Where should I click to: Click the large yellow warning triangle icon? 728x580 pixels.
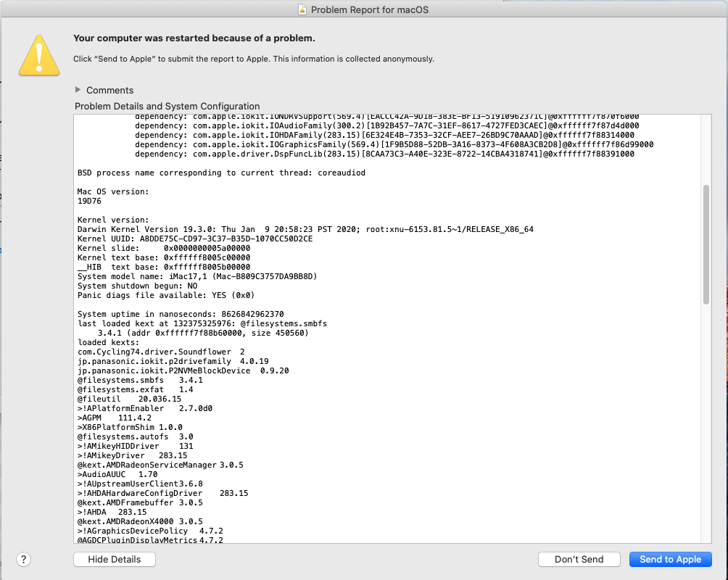(38, 54)
